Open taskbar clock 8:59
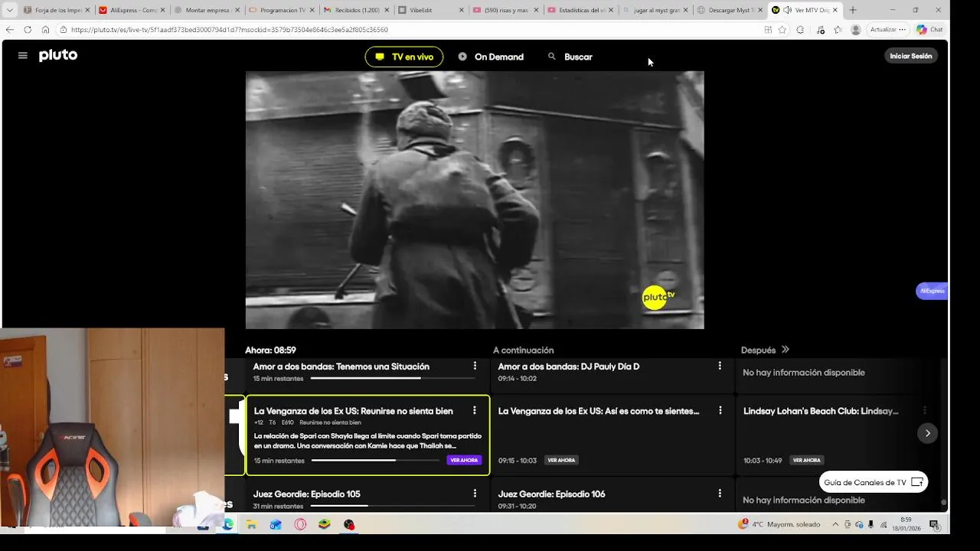This screenshot has height=551, width=980. [906, 524]
